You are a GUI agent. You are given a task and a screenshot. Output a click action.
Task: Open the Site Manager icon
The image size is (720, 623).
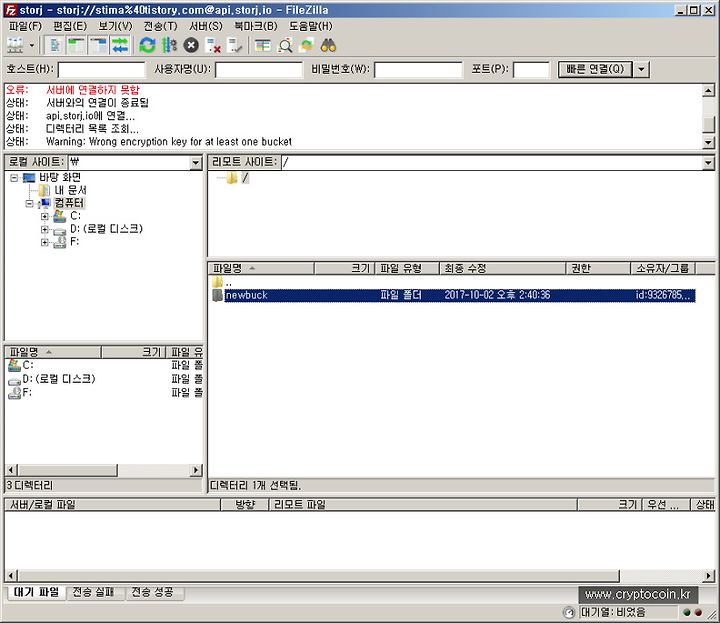[x=15, y=45]
